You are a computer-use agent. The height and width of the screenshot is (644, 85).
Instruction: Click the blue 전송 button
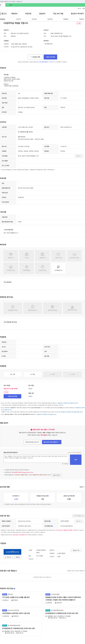(76, 460)
